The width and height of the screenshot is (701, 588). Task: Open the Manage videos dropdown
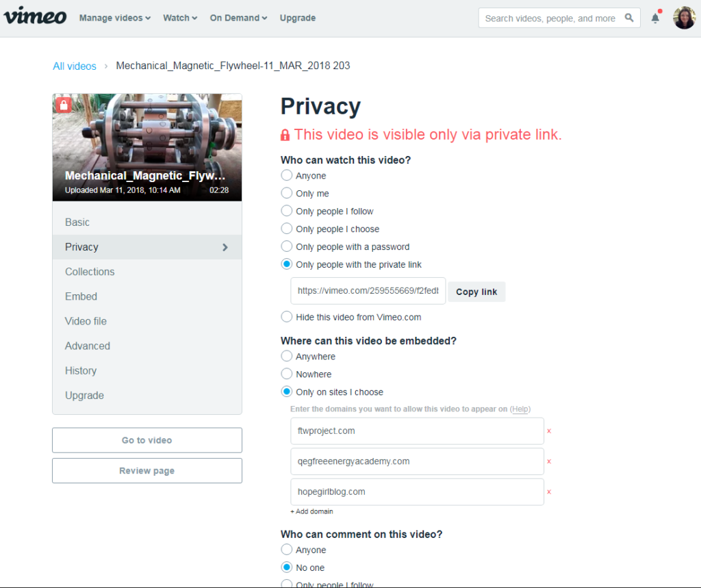point(114,18)
